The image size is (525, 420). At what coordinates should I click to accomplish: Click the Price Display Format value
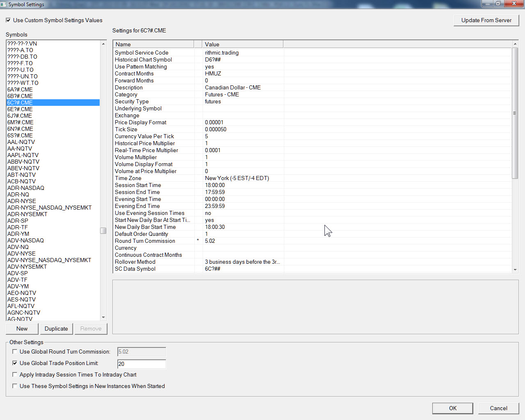pos(214,122)
